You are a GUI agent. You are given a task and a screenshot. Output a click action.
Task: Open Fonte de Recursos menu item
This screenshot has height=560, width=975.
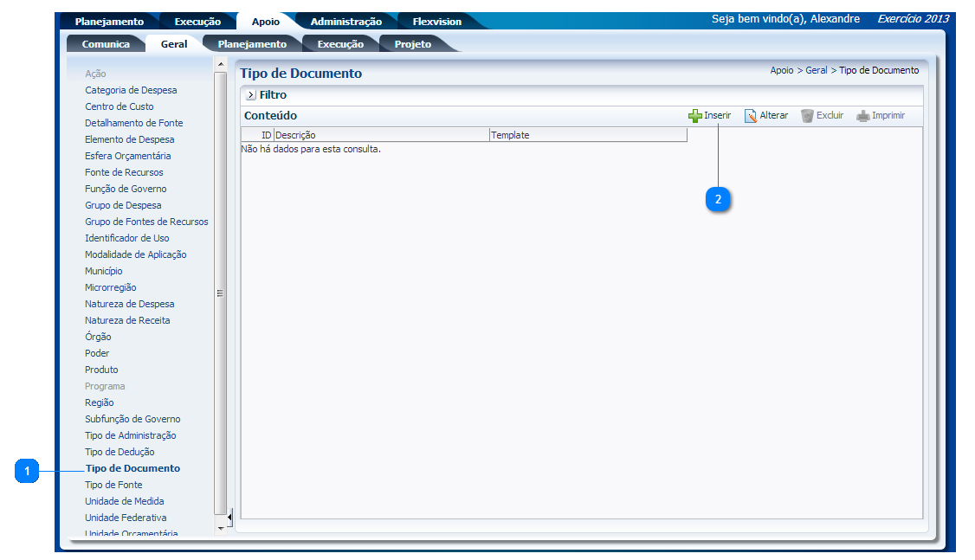point(124,172)
